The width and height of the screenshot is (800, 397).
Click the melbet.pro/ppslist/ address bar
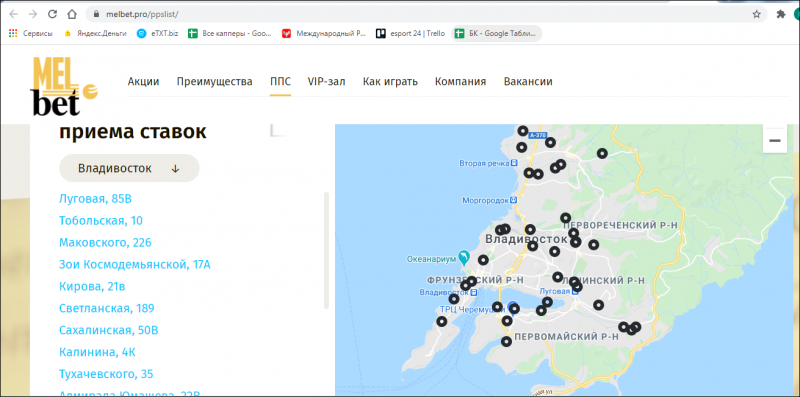426,14
